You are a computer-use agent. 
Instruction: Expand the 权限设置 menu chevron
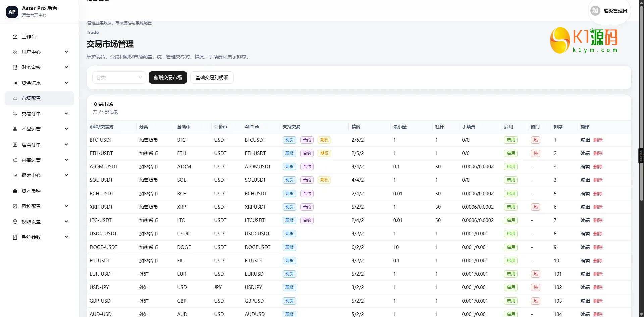(x=66, y=222)
